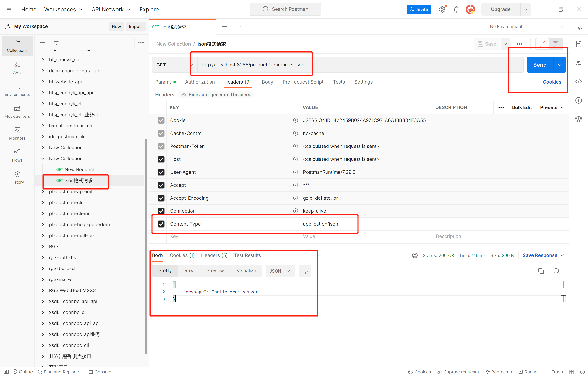Switch to build mode pencil icon

point(542,44)
